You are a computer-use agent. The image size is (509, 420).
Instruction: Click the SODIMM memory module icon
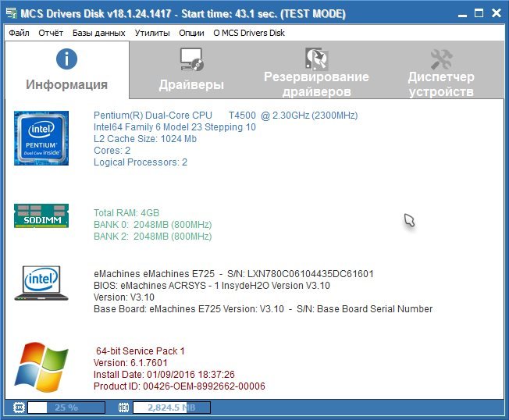(x=41, y=215)
